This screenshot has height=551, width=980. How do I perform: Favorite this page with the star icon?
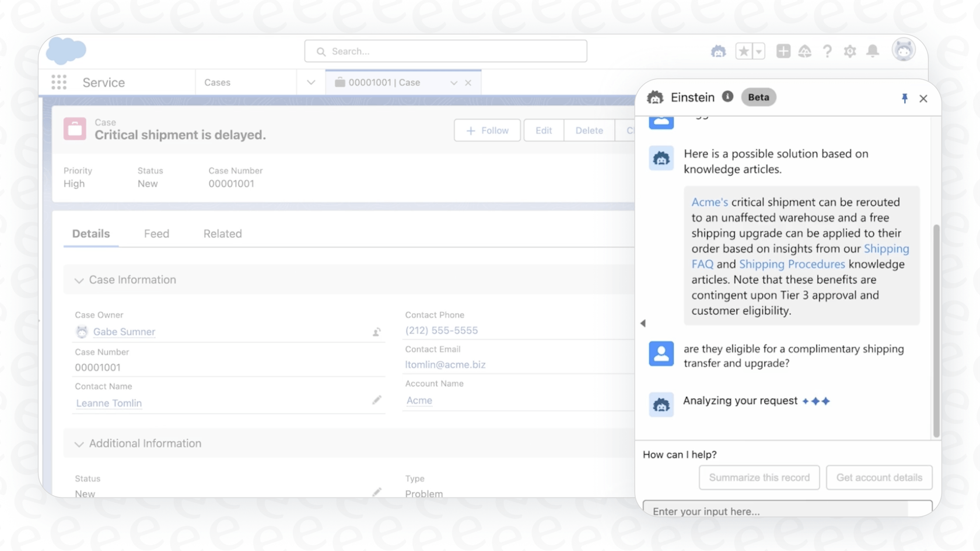(744, 51)
